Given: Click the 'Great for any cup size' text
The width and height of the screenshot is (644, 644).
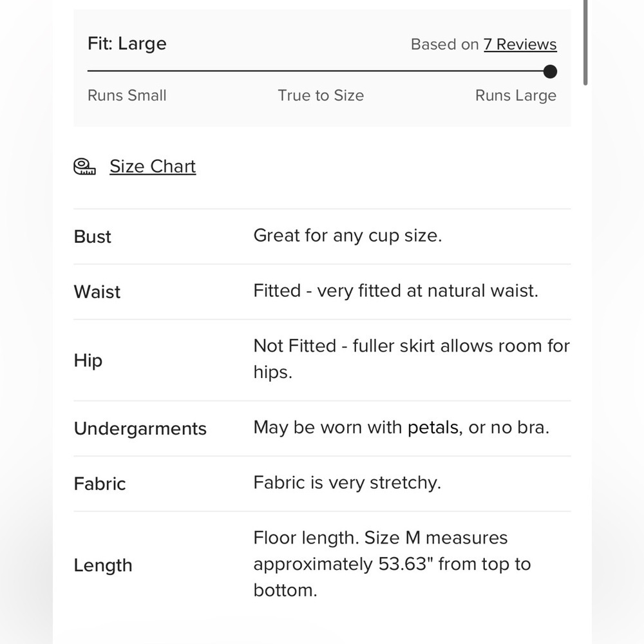Looking at the screenshot, I should point(348,236).
